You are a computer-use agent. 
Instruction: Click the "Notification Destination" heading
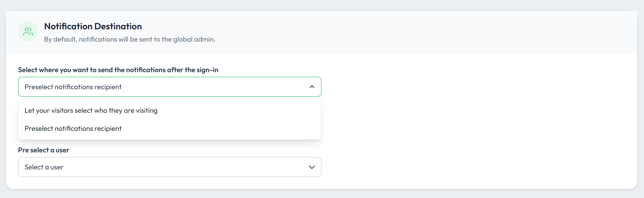point(93,26)
